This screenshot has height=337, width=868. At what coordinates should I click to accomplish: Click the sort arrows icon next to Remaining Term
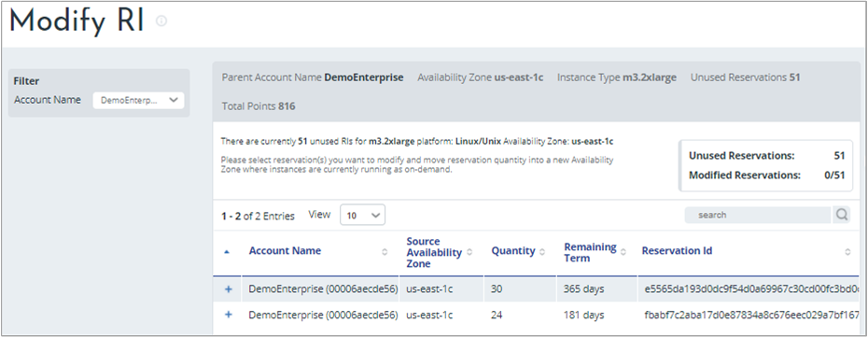[x=623, y=252]
